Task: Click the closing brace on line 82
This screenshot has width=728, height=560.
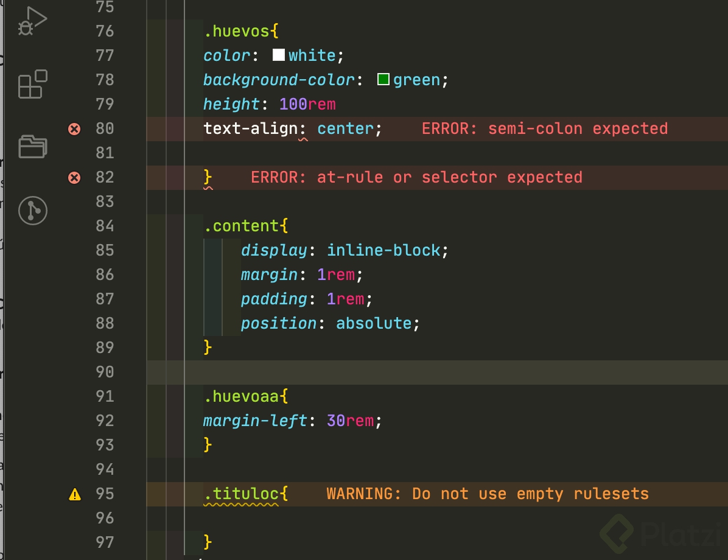Action: click(x=208, y=177)
